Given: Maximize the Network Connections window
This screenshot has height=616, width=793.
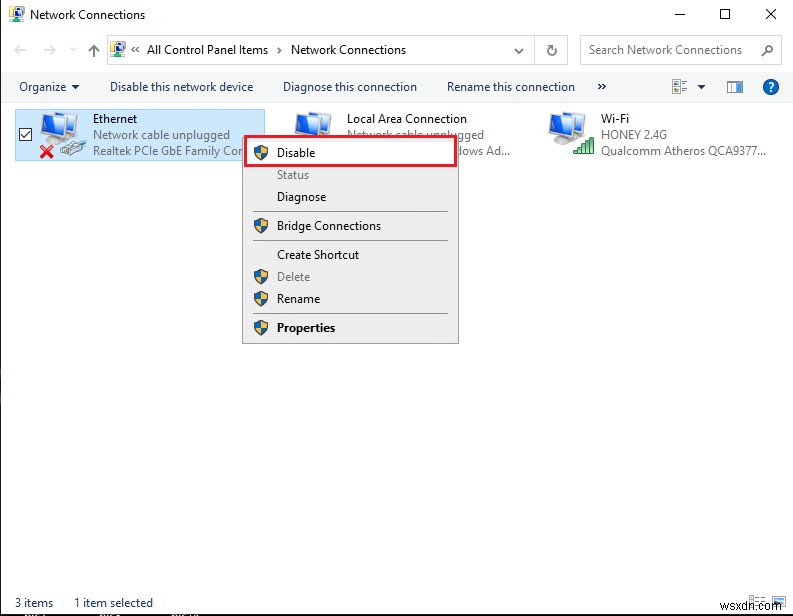Looking at the screenshot, I should (725, 14).
